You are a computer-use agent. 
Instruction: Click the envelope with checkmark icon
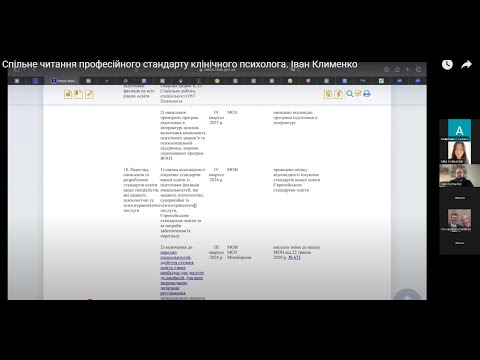[x=358, y=93]
